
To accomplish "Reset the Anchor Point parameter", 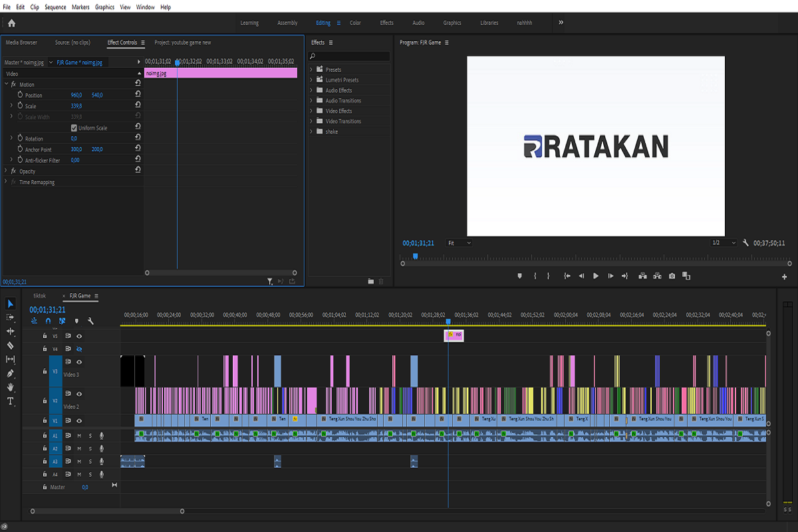I will pyautogui.click(x=138, y=149).
